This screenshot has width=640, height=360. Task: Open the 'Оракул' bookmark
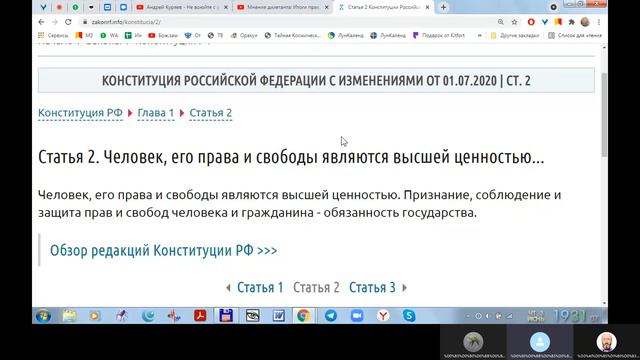point(244,36)
